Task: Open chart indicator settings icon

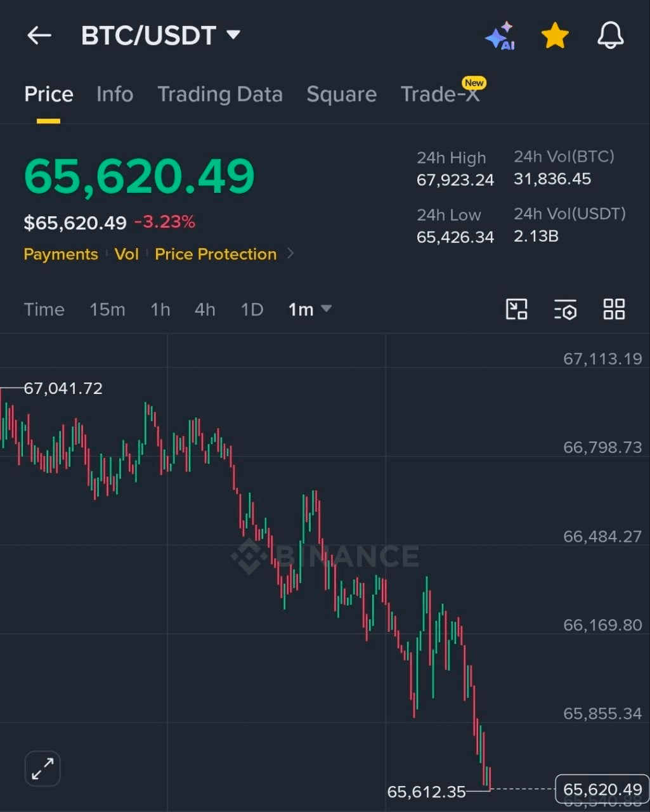Action: (x=565, y=310)
